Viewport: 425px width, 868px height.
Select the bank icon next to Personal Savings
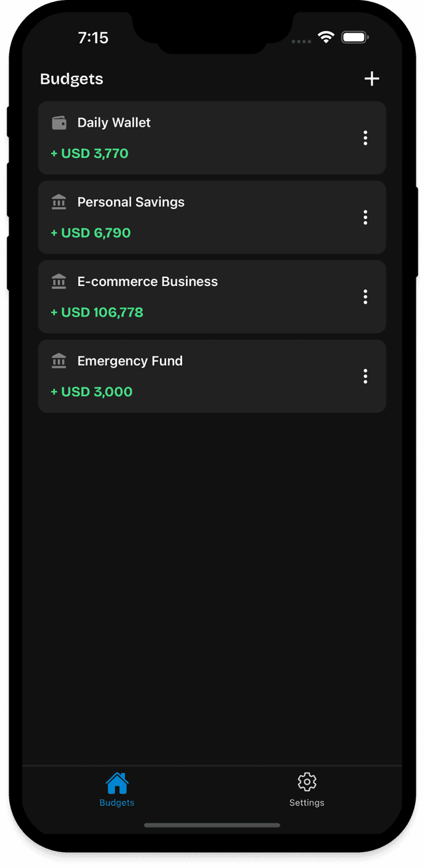pos(59,202)
